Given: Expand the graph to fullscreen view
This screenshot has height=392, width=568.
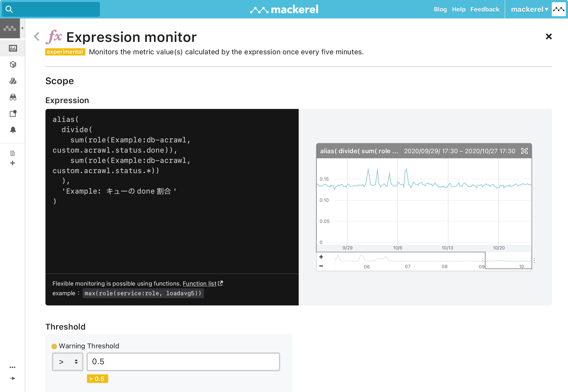Looking at the screenshot, I should [524, 151].
